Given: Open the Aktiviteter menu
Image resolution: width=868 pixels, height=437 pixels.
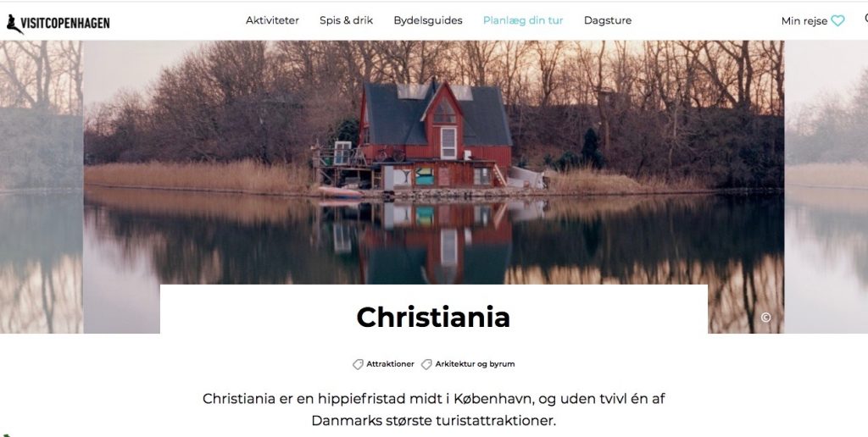Looking at the screenshot, I should (x=272, y=20).
